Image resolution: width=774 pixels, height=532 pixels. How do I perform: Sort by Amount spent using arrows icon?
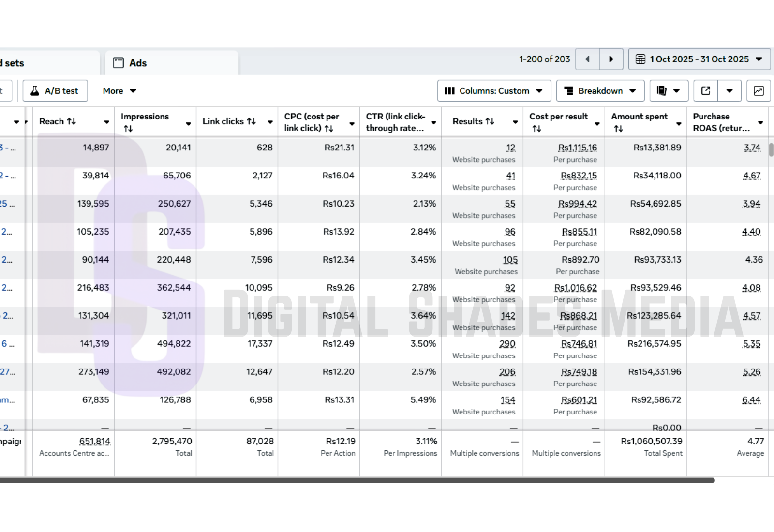click(x=618, y=129)
